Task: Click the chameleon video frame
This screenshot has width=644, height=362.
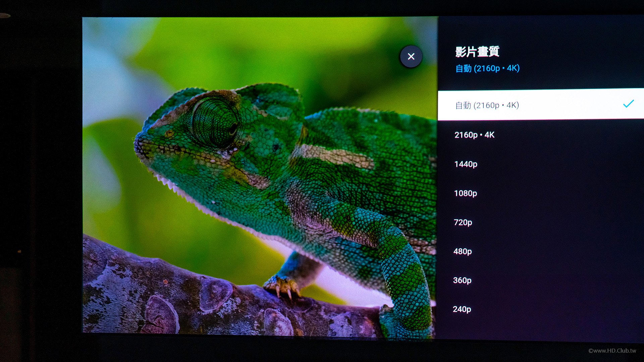Action: tap(260, 176)
